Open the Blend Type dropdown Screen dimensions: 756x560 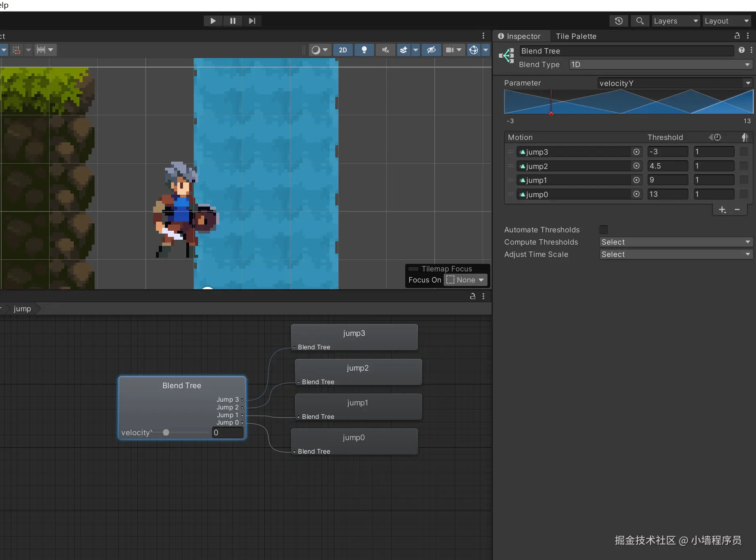pyautogui.click(x=661, y=65)
